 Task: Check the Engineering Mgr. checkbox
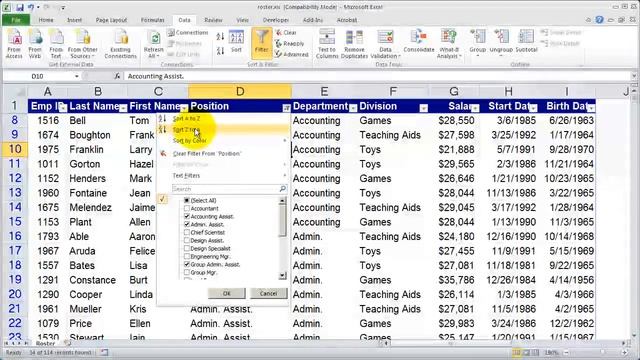[187, 256]
